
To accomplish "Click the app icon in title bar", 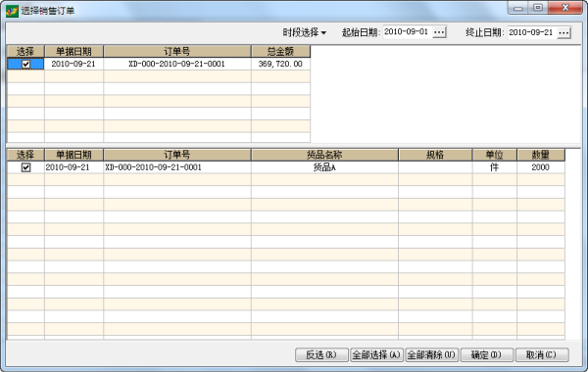I will click(x=12, y=11).
